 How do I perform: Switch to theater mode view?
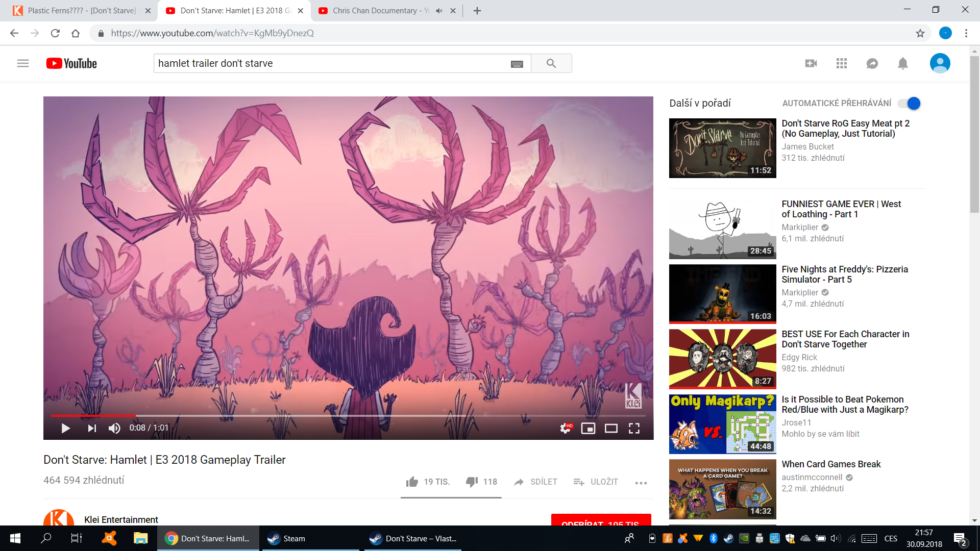611,429
